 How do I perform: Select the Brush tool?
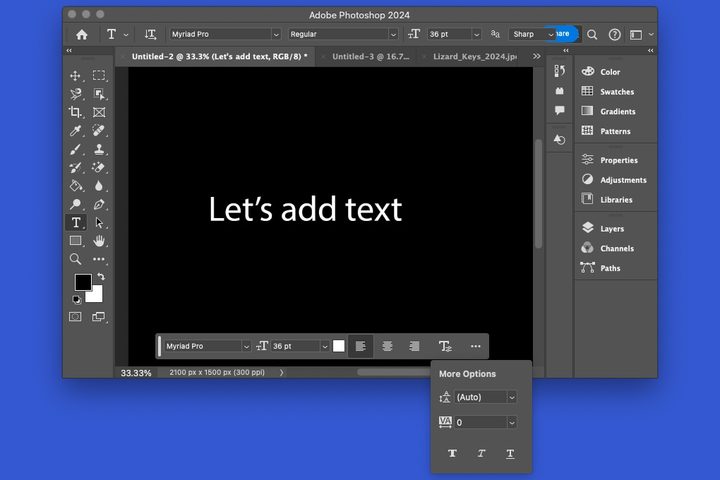75,149
